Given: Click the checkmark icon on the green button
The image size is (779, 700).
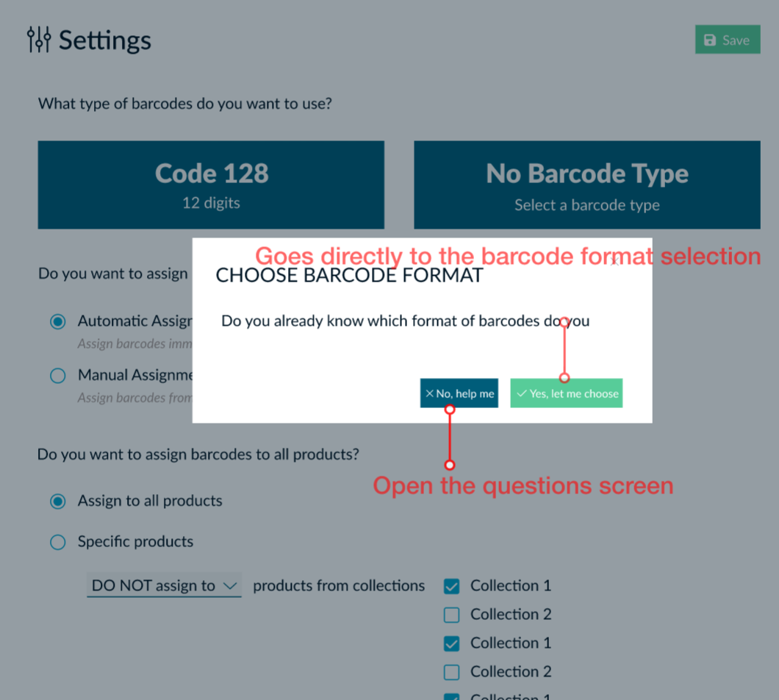Looking at the screenshot, I should (522, 393).
